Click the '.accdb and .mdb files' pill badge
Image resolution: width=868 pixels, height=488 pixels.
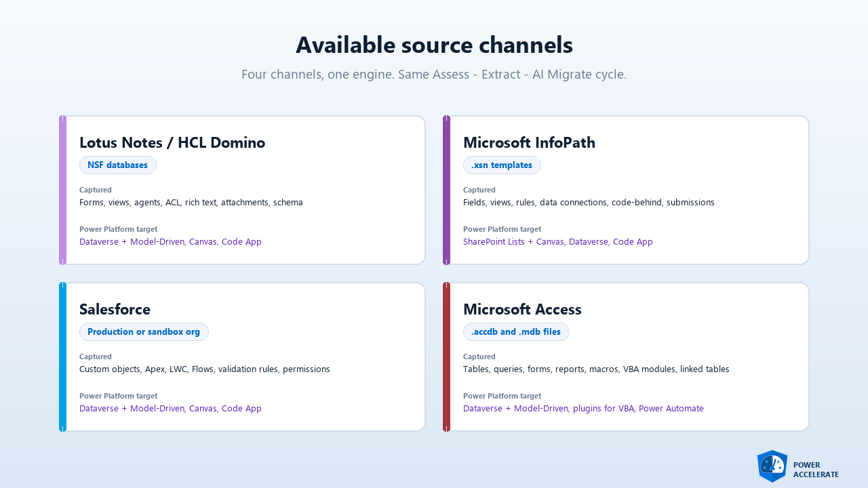[516, 331]
